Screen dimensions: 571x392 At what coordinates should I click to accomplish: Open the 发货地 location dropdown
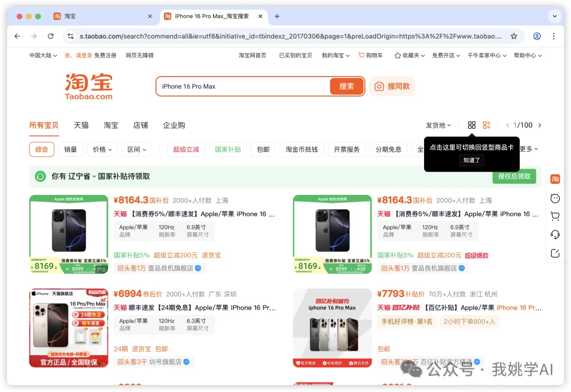tap(438, 125)
